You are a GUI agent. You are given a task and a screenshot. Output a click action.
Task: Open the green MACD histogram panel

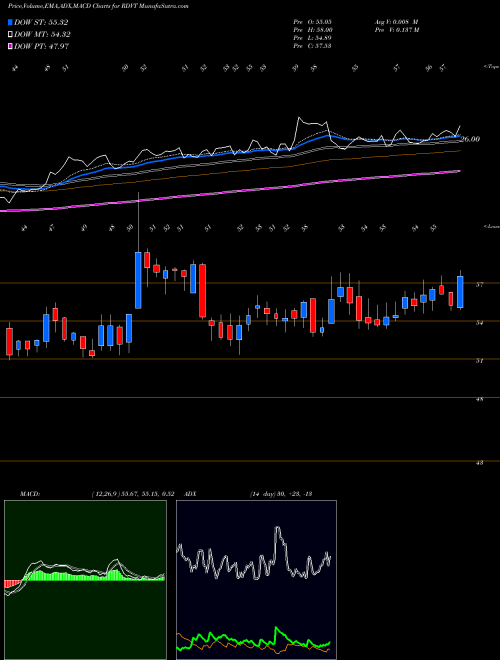click(85, 580)
